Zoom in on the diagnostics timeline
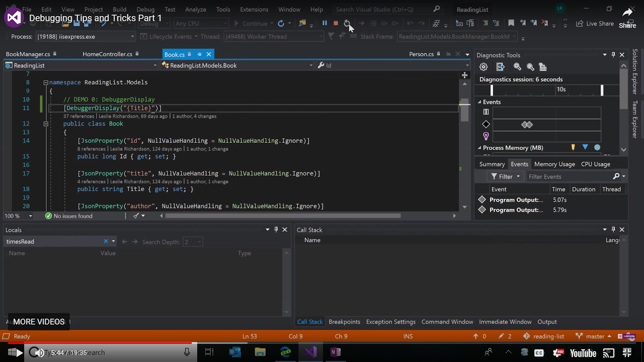 (518, 67)
